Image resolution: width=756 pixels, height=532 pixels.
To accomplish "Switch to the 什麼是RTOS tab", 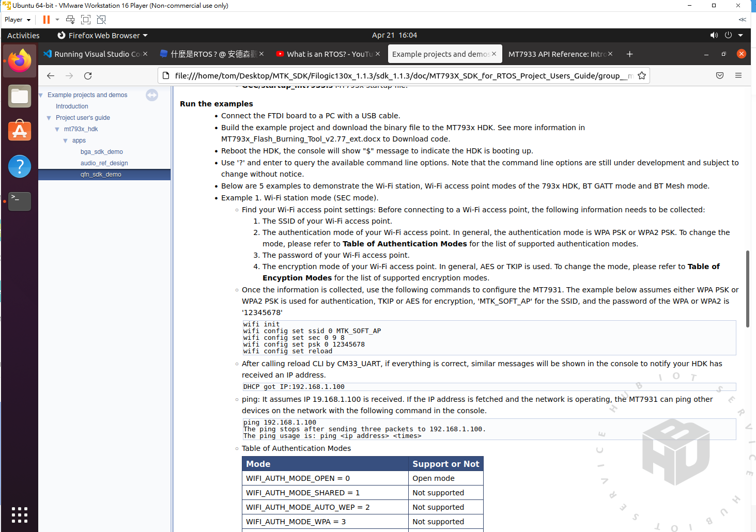I will 212,54.
